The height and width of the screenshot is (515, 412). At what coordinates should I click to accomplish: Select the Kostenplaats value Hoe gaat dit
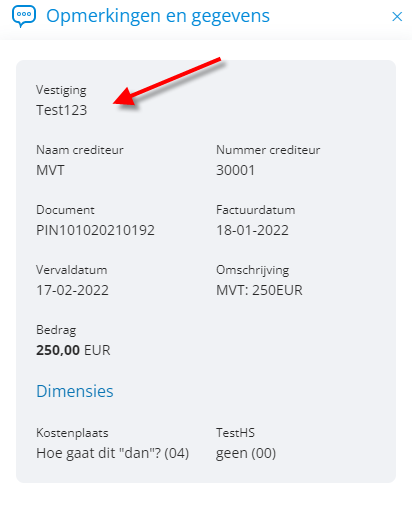pos(113,453)
